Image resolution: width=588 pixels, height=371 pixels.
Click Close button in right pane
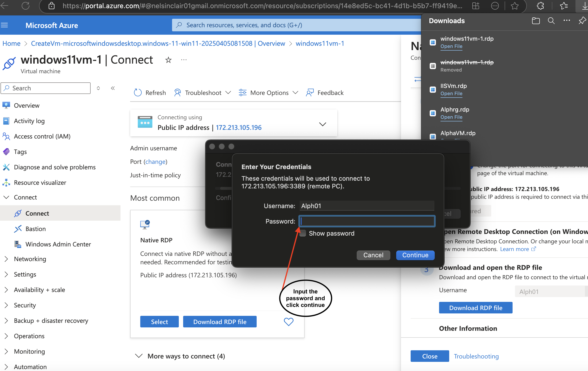point(429,356)
